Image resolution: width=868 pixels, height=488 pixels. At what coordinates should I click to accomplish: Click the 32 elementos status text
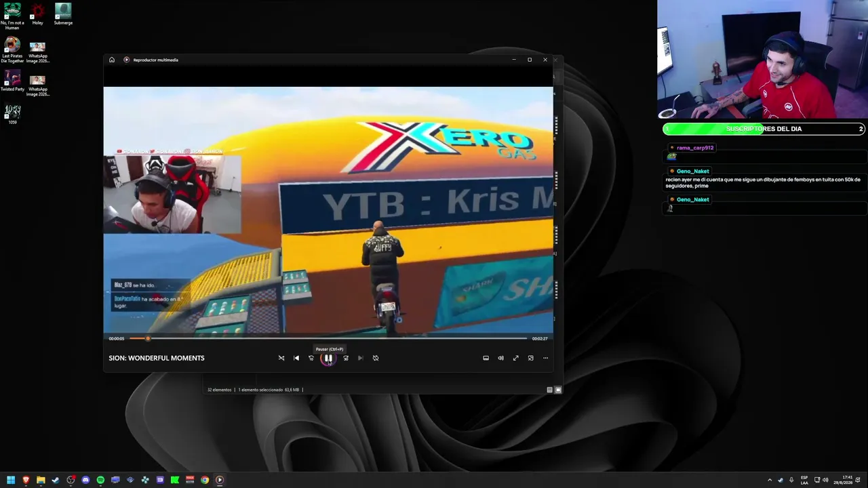pos(219,390)
